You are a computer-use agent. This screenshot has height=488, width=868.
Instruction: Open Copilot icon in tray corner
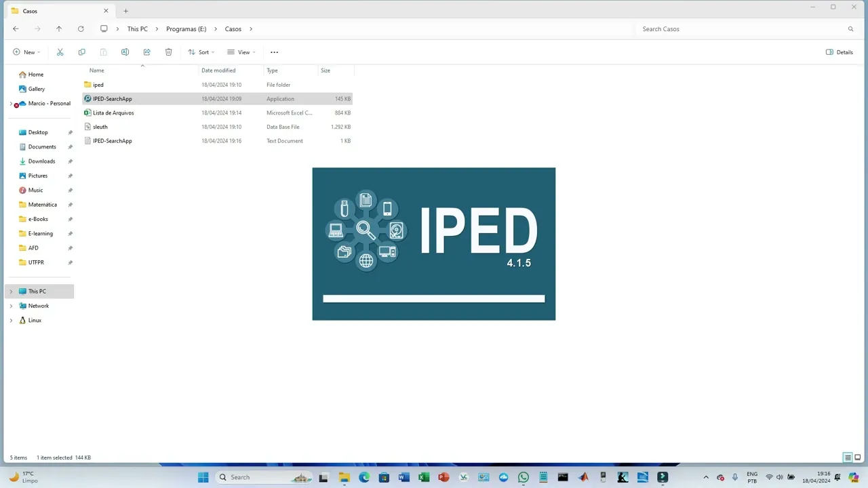(x=854, y=477)
